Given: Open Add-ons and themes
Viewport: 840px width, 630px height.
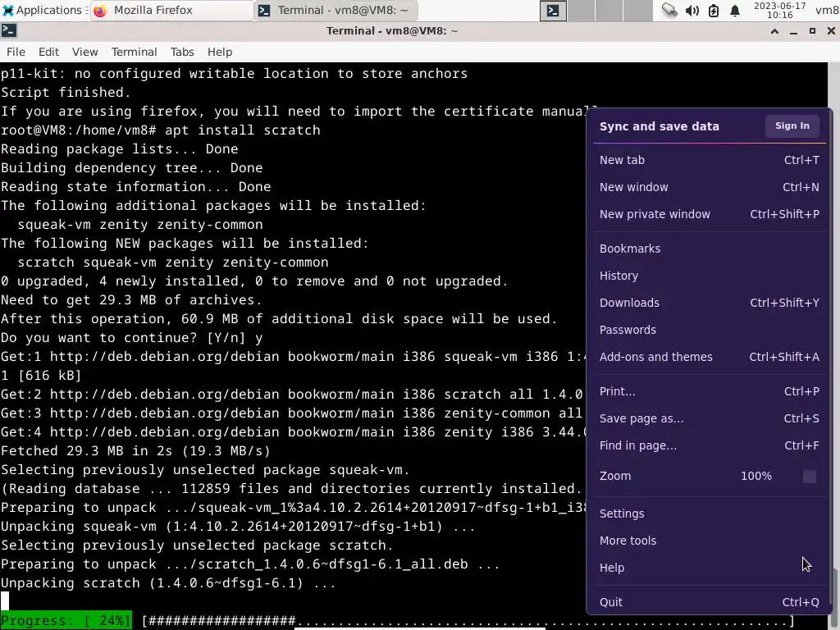Looking at the screenshot, I should coord(710,357).
